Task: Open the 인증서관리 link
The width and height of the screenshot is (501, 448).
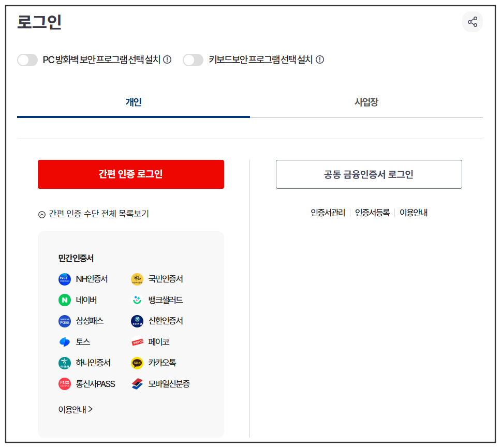Action: pos(328,213)
